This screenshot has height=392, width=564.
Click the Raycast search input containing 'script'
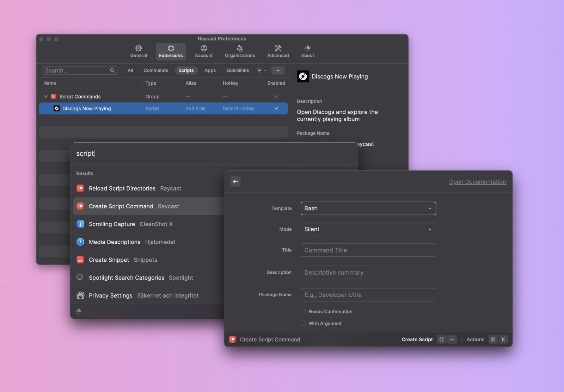coord(214,154)
